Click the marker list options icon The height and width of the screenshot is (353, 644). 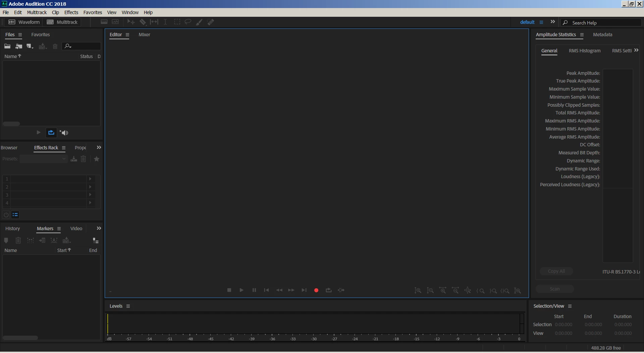click(x=96, y=241)
